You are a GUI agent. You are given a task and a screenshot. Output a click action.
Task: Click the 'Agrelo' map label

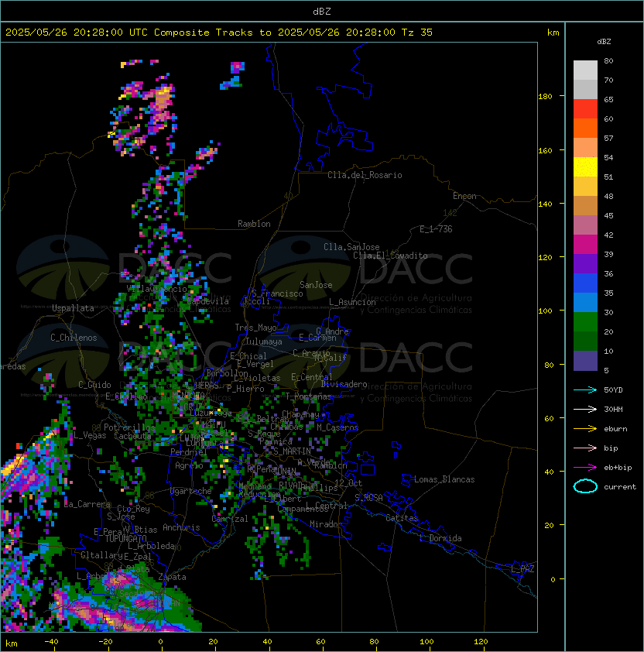[x=189, y=465]
